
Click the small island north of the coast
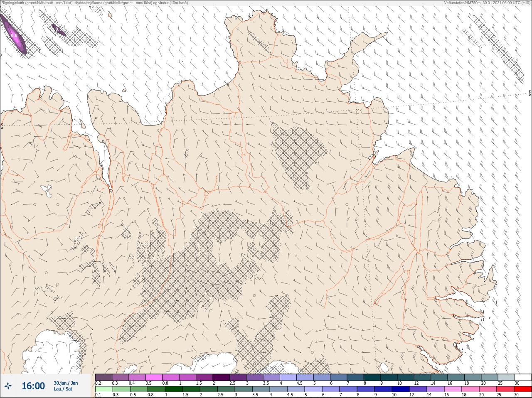110,15
